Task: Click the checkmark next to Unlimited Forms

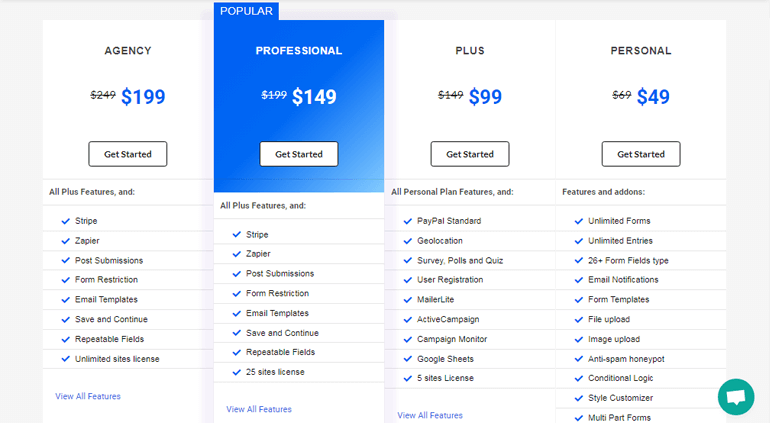Action: [578, 222]
